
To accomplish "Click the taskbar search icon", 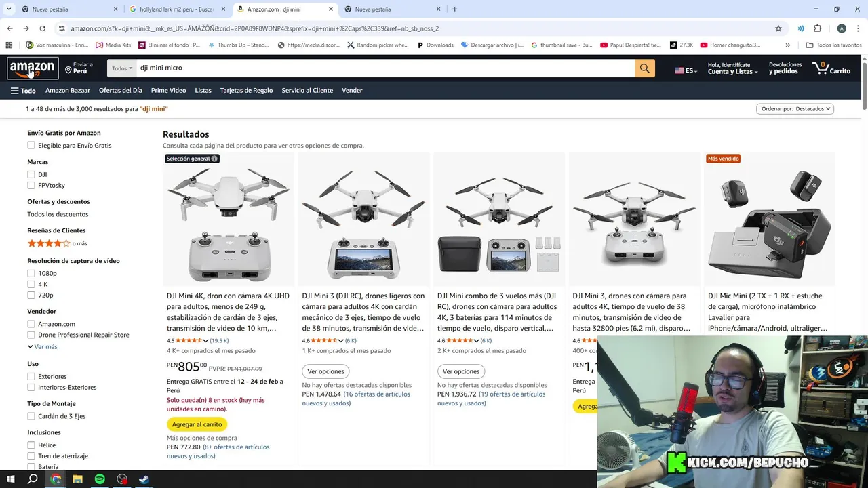I will 33,479.
